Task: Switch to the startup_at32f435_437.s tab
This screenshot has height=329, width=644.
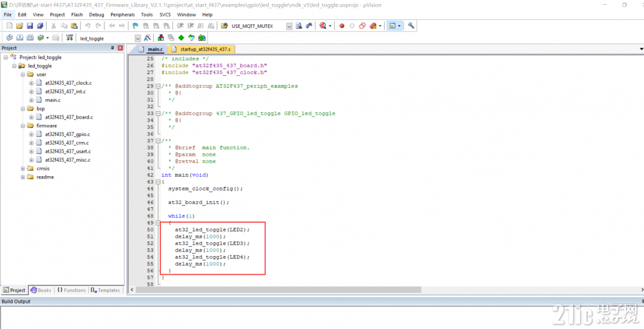Action: click(202, 50)
